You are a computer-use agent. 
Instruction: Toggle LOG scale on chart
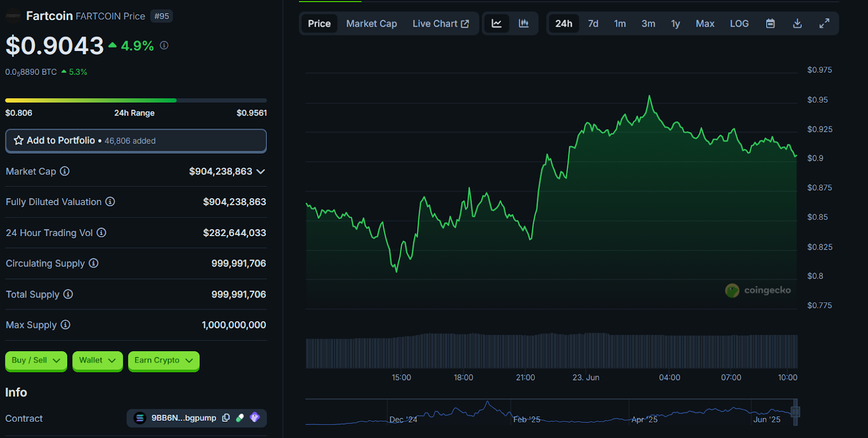739,23
